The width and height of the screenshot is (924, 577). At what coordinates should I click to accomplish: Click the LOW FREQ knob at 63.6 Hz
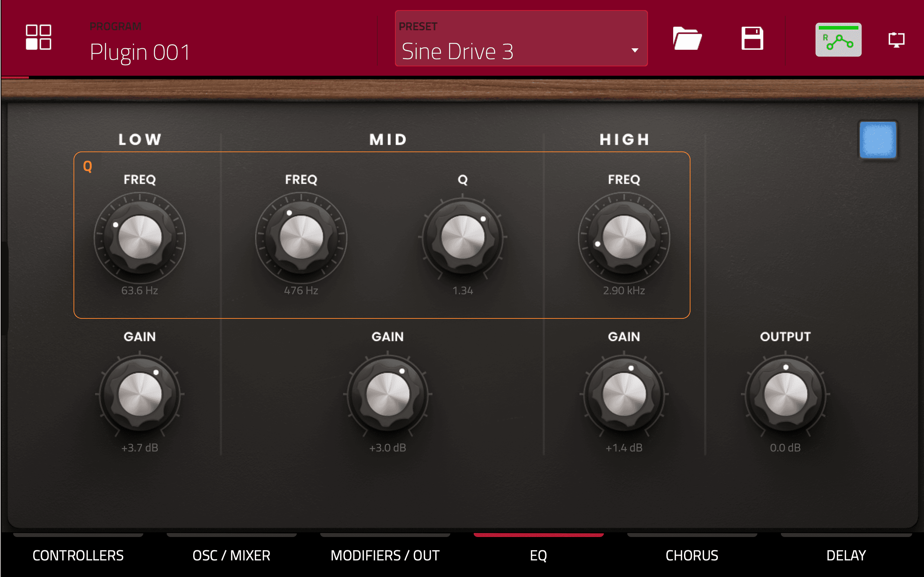(140, 237)
